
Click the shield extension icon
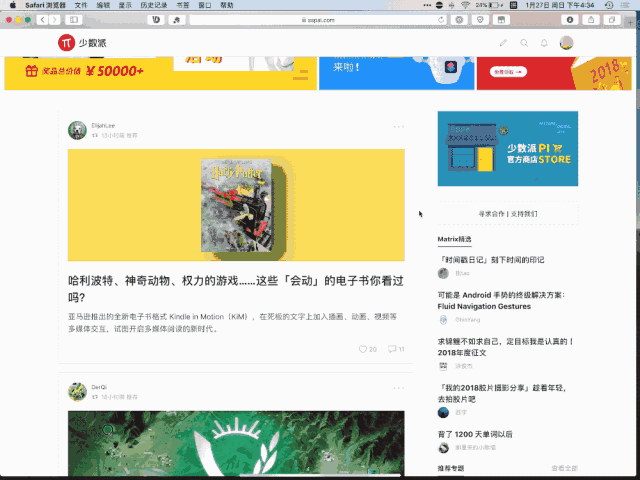click(480, 20)
